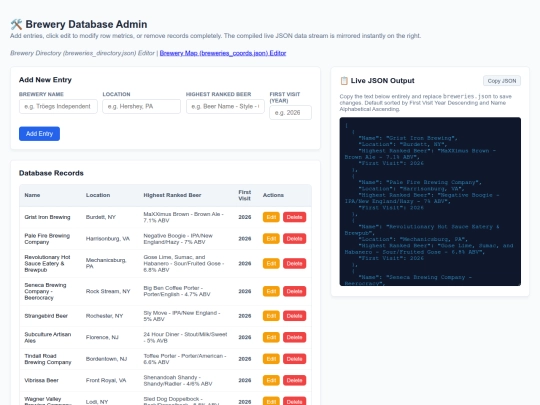Edit the Seneca Brewing Company row
Screen dimensions: 540x405
271,291
